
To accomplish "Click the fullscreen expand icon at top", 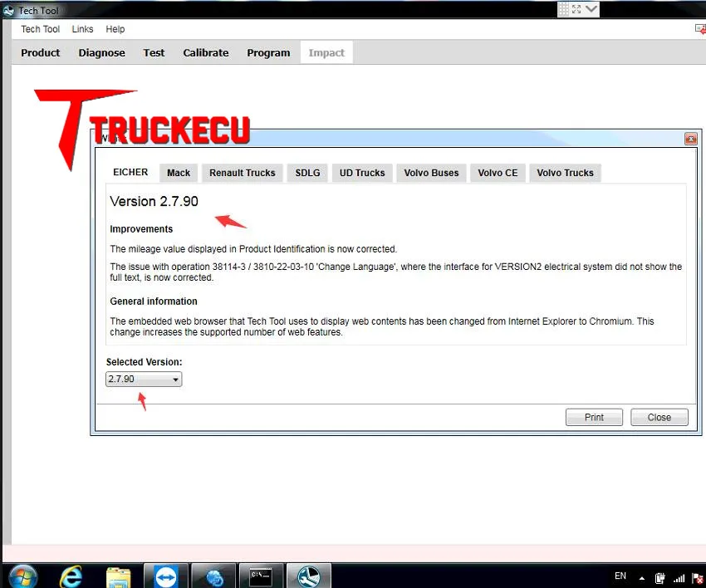I will click(576, 9).
